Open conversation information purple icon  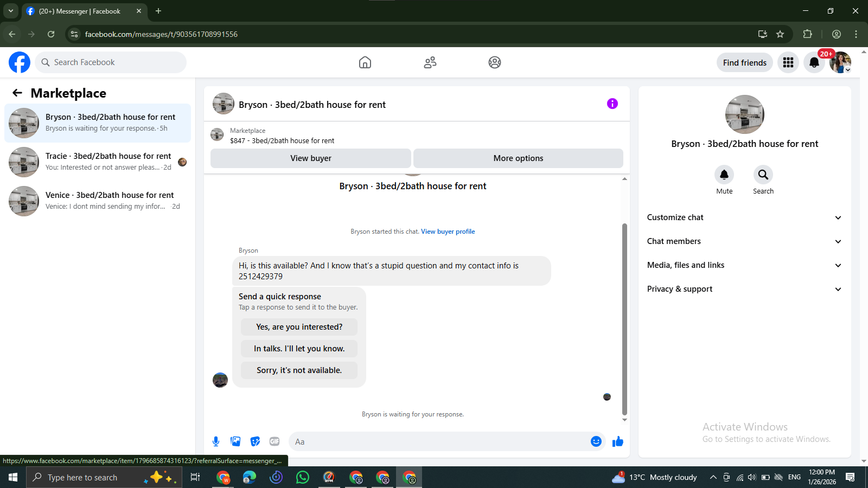click(x=612, y=104)
